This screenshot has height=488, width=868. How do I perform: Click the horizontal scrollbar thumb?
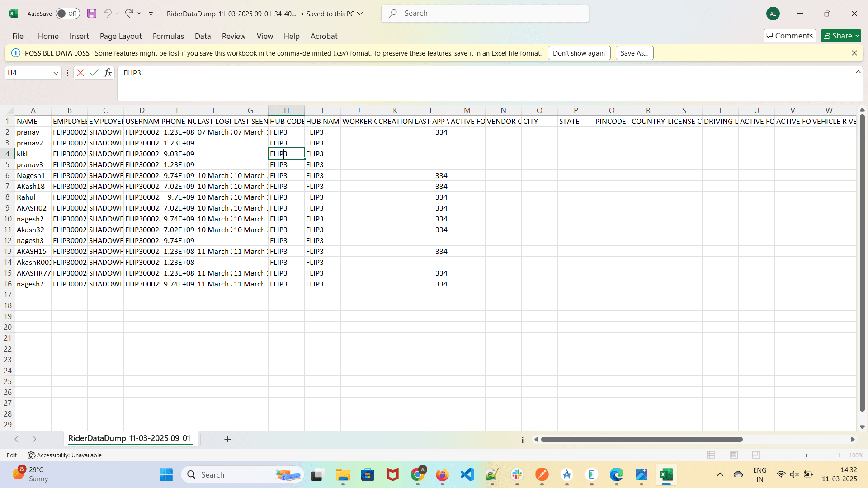(x=642, y=439)
